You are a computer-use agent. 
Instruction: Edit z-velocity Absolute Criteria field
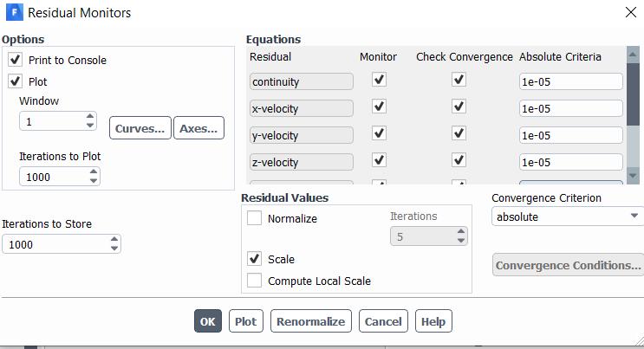click(x=569, y=162)
